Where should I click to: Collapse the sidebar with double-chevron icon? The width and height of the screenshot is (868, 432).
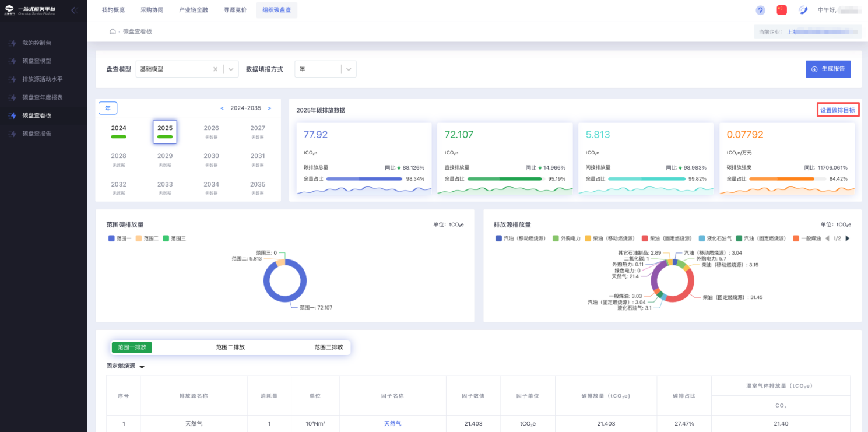(73, 10)
